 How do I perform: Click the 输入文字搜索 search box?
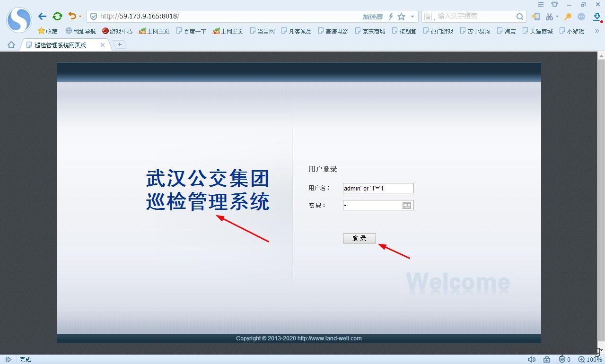tap(474, 16)
